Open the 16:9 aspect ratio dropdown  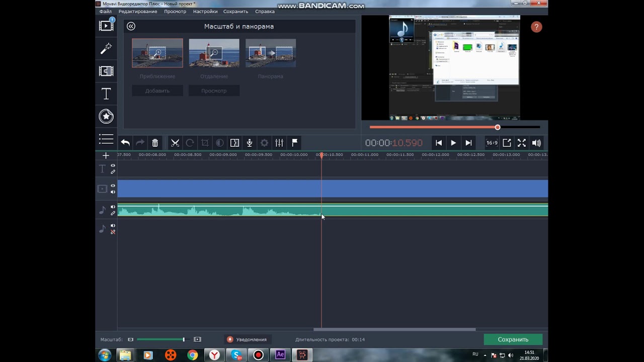pyautogui.click(x=492, y=143)
